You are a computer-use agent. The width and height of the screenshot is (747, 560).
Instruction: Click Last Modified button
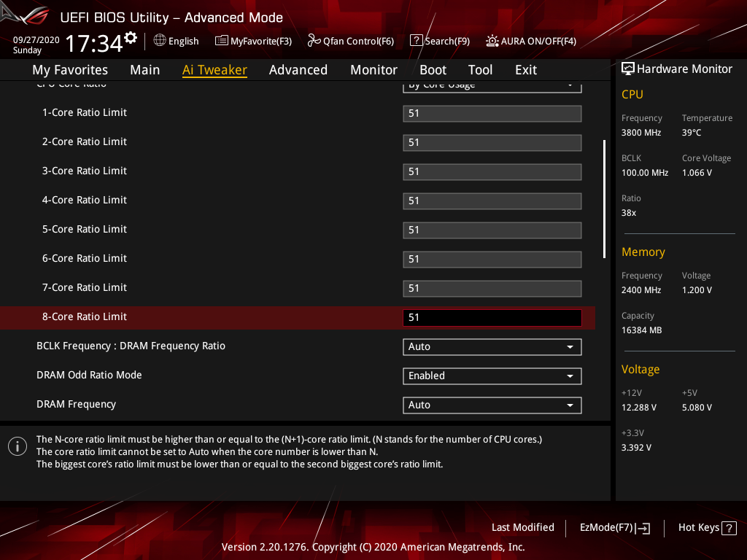522,527
